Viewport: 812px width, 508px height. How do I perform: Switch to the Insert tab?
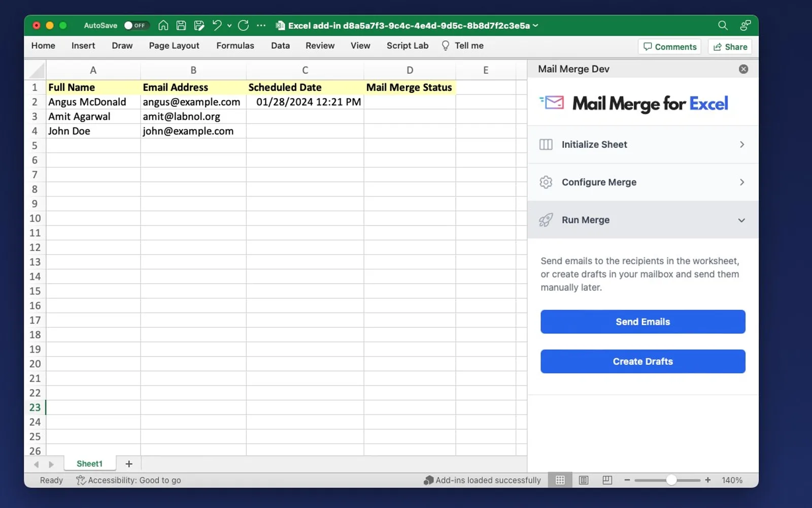[x=83, y=46]
